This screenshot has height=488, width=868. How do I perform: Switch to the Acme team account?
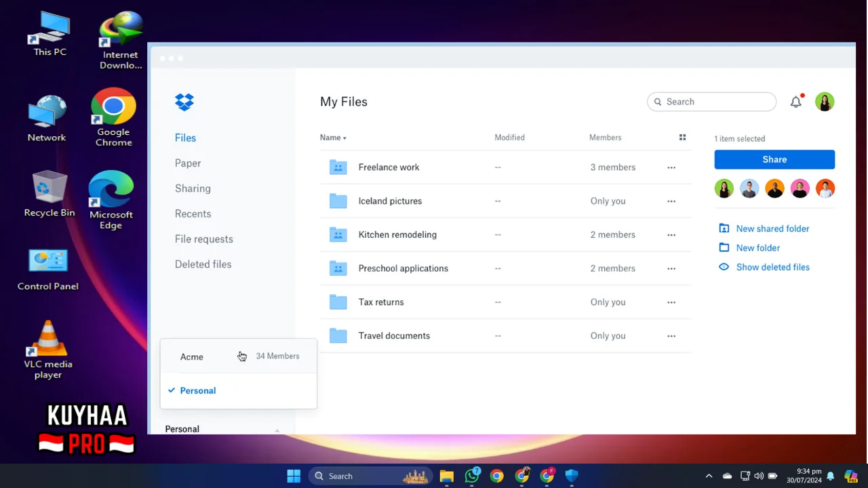click(239, 357)
